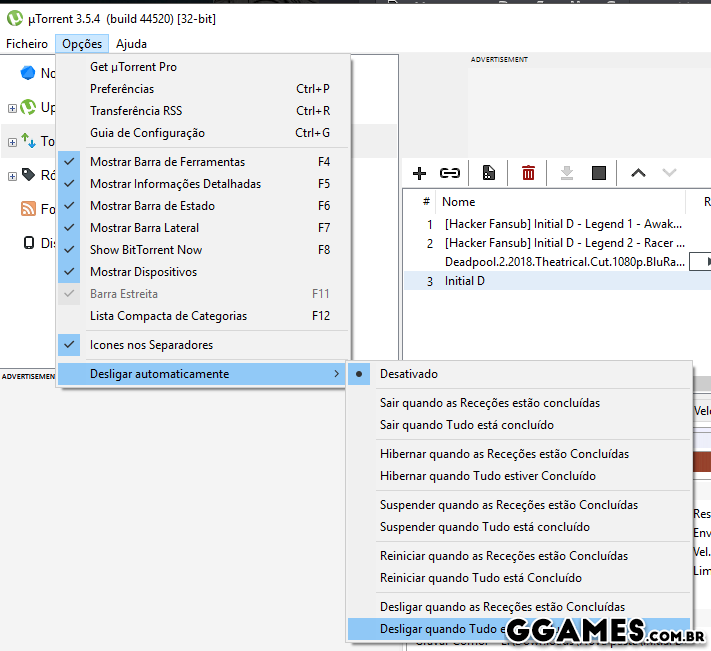Select Hibernar quando Tudo estiver Concluído
711x651 pixels.
[487, 476]
